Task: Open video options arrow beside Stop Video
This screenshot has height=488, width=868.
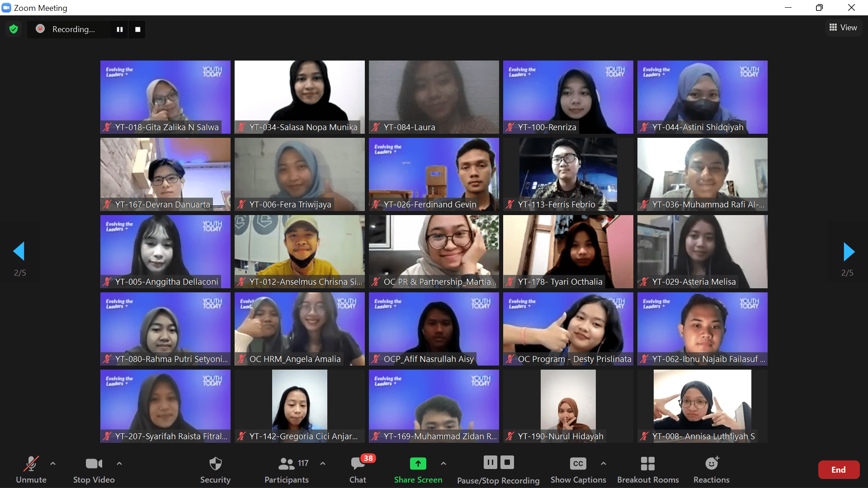Action: [x=119, y=464]
